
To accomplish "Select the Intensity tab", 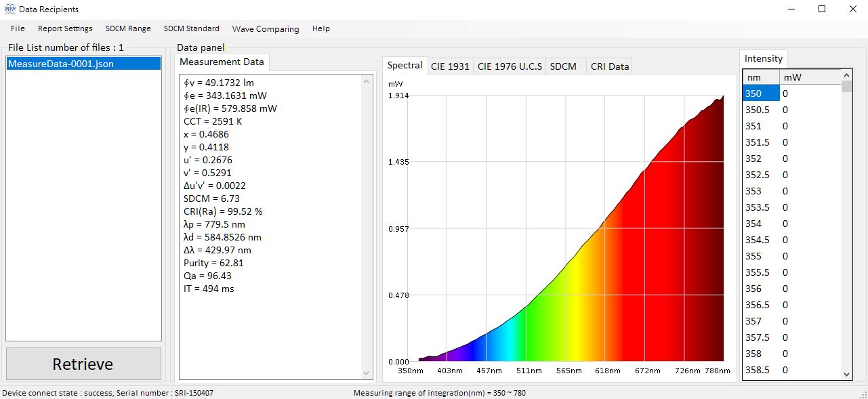I will [x=763, y=58].
